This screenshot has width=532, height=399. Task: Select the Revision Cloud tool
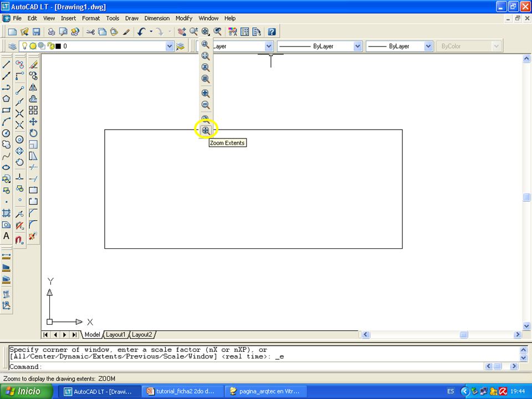tap(6, 145)
